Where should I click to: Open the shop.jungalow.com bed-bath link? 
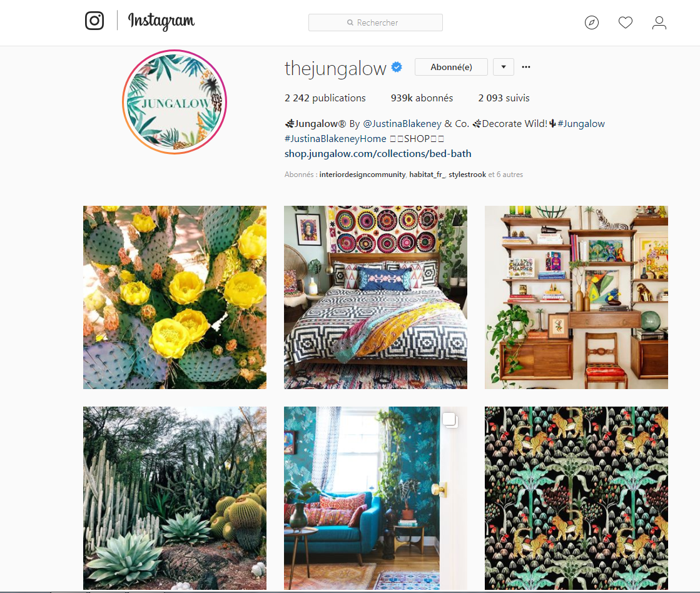[378, 154]
